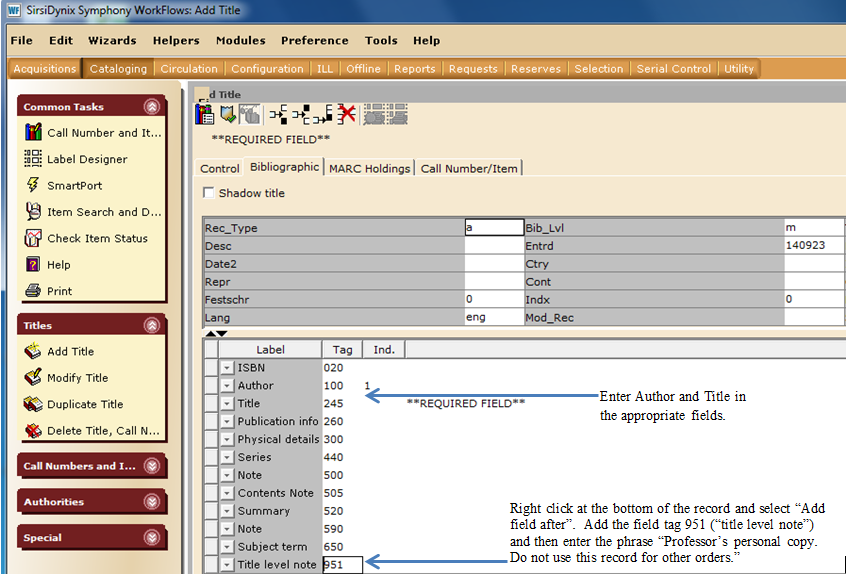Click the SmartPort link
This screenshot has height=574, width=846.
click(74, 186)
